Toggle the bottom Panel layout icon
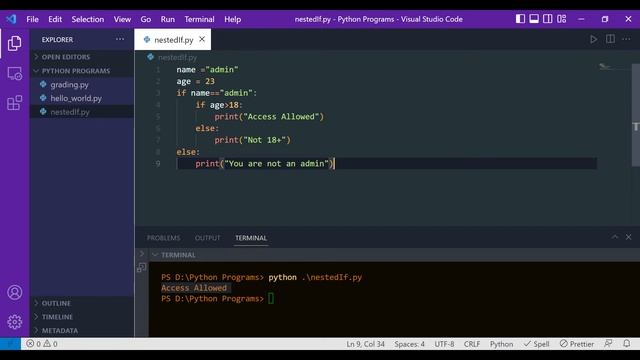This screenshot has height=360, width=640. 534,19
